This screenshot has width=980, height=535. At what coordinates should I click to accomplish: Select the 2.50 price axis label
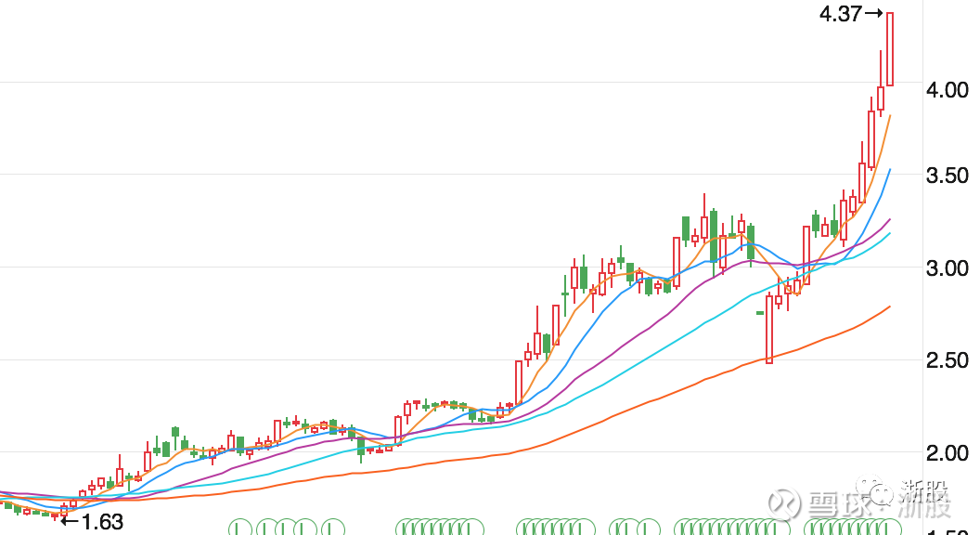(x=948, y=360)
